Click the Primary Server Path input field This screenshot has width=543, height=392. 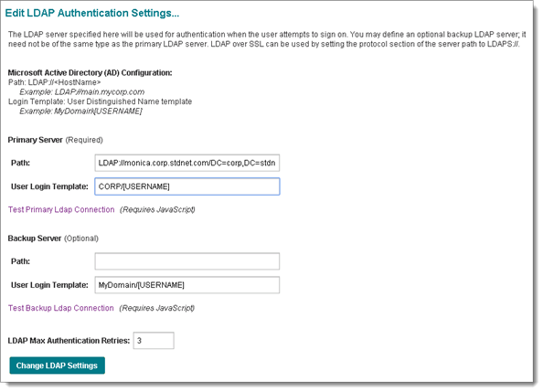click(x=187, y=163)
